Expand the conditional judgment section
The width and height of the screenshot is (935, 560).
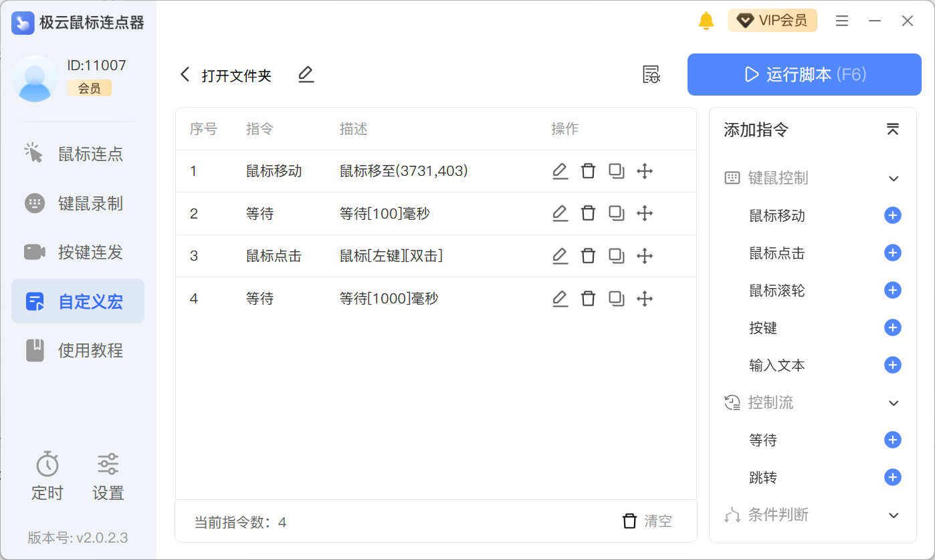coord(893,515)
